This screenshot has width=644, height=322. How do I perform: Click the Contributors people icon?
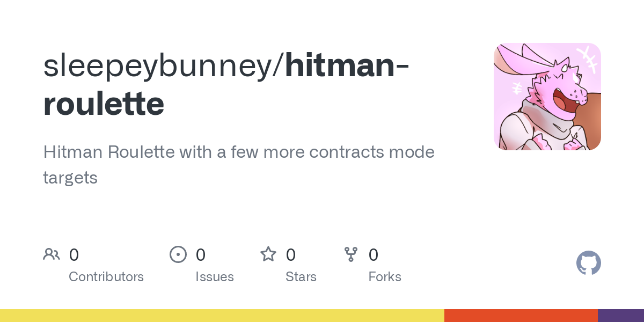52,254
